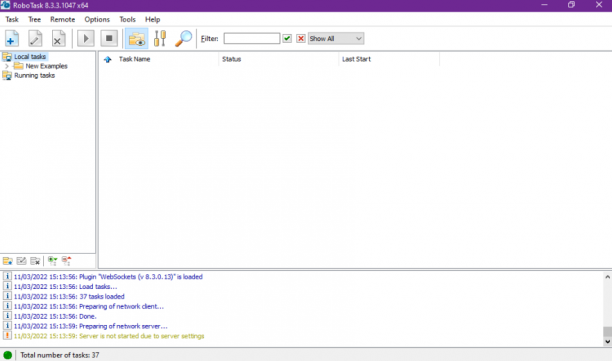Screen dimensions: 612x361
Task: Select Running tasks in tree
Action: pos(34,75)
